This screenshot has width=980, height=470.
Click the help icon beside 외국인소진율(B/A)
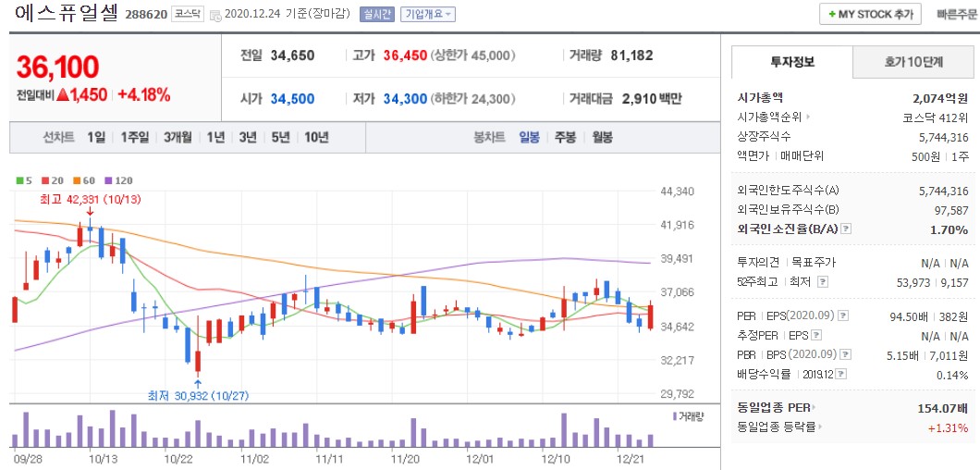tap(846, 229)
